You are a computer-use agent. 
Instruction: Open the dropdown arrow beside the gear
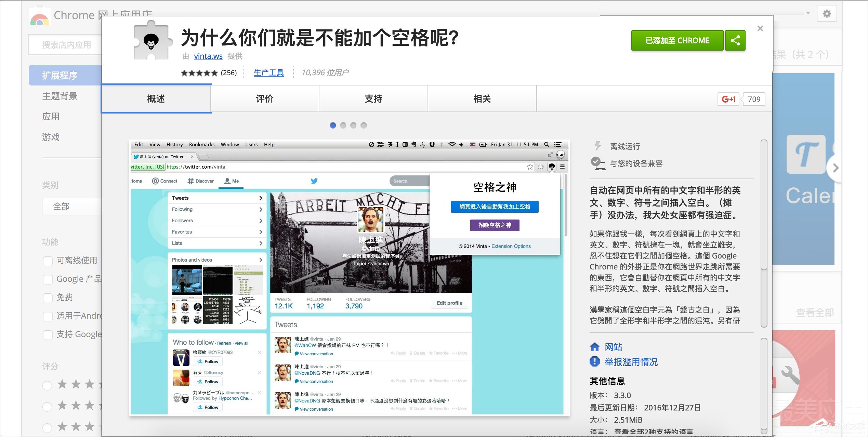coord(808,13)
